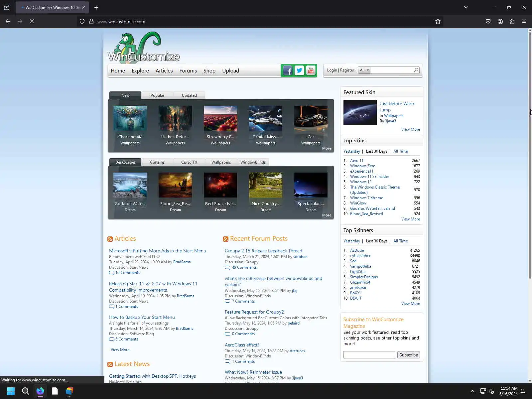Open taskbar Search
532x399 pixels.
[x=25, y=391]
